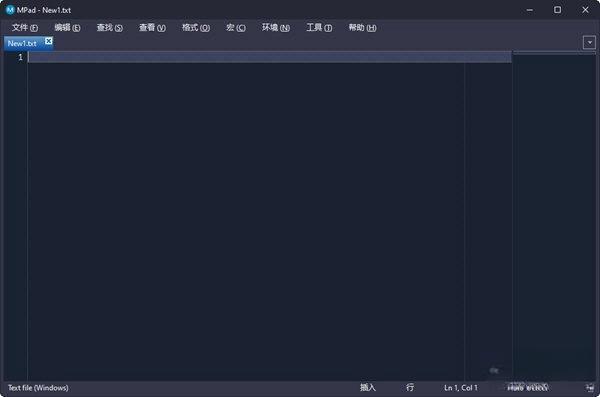The image size is (600, 397).
Task: Open the 宏 (C) menu
Action: [236, 28]
